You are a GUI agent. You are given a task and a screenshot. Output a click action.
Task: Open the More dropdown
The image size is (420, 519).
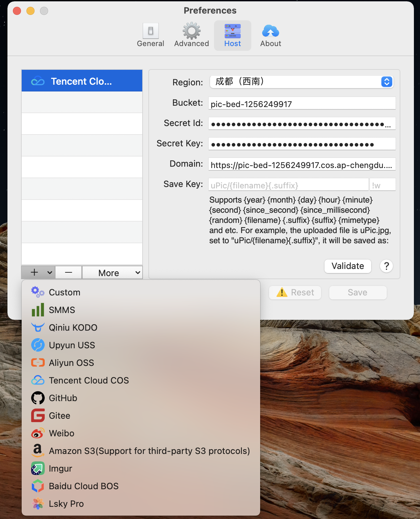click(x=112, y=272)
